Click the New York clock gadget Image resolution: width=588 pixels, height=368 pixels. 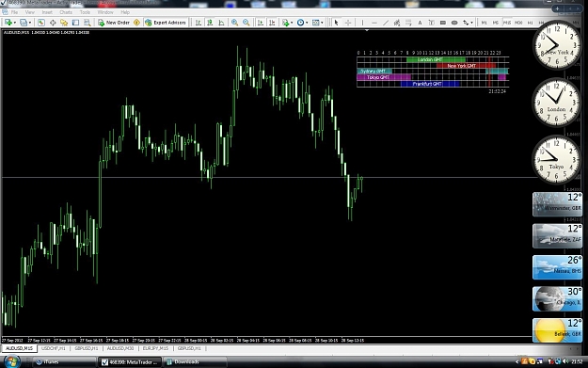pyautogui.click(x=557, y=45)
